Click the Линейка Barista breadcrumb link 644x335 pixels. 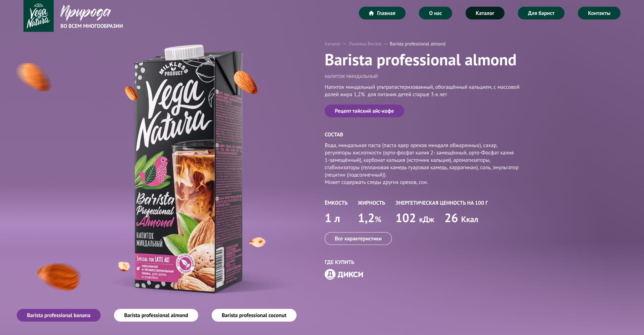coord(365,44)
